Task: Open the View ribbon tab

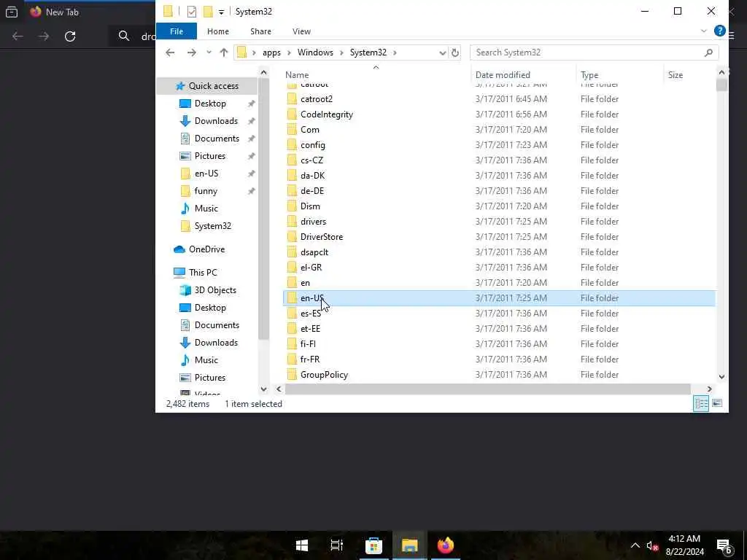Action: point(301,31)
